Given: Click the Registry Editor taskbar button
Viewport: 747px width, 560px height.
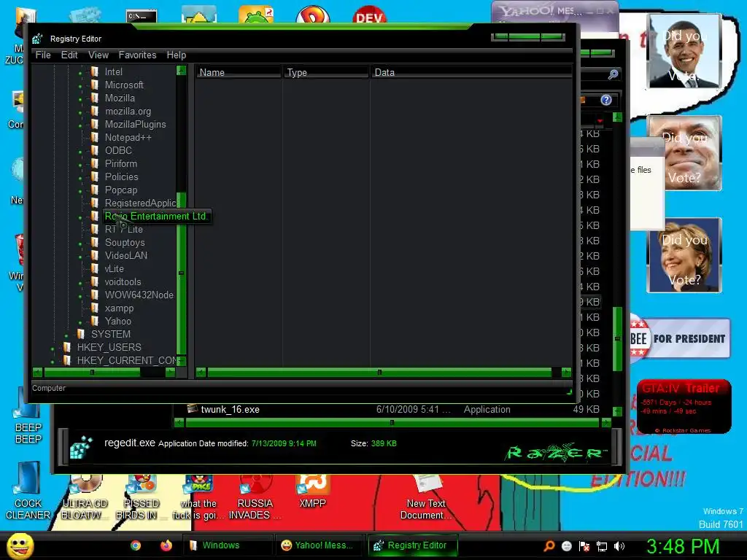Looking at the screenshot, I should pyautogui.click(x=412, y=545).
